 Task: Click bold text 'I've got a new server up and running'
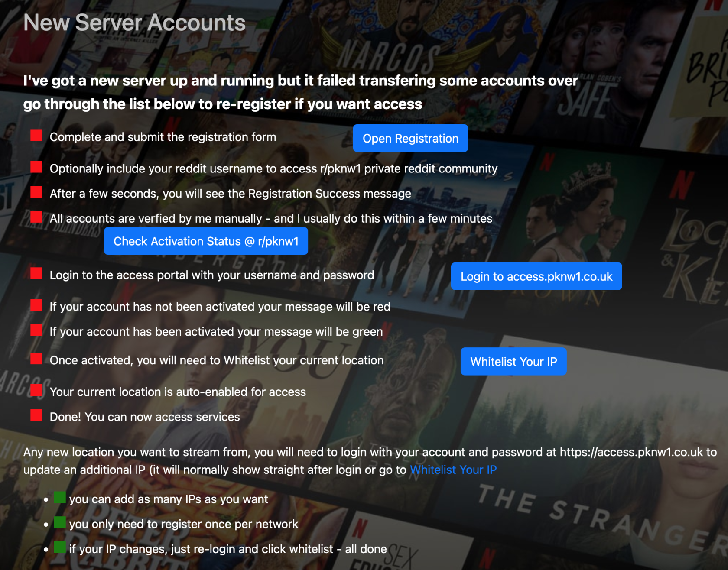[x=301, y=81]
